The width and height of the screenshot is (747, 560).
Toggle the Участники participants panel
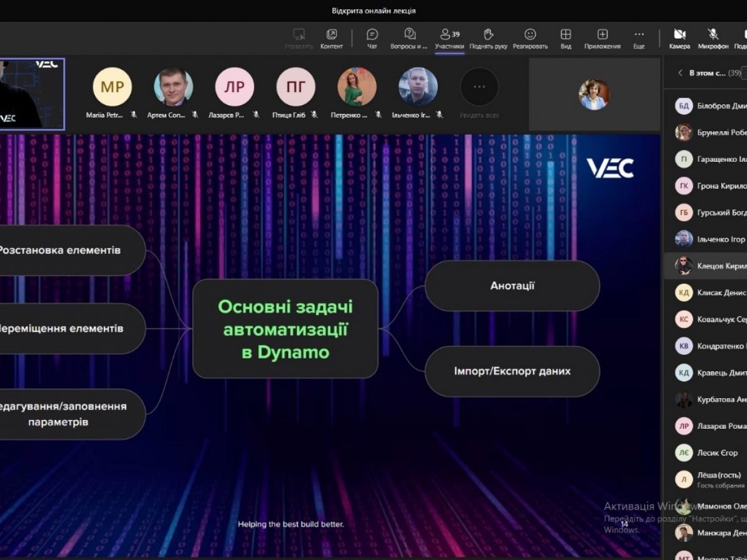[x=449, y=39]
